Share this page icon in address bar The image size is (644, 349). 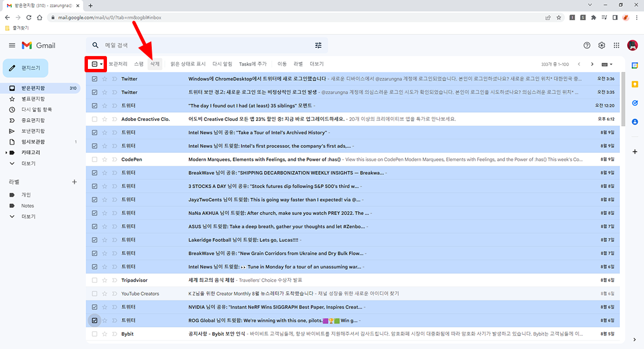click(x=548, y=18)
